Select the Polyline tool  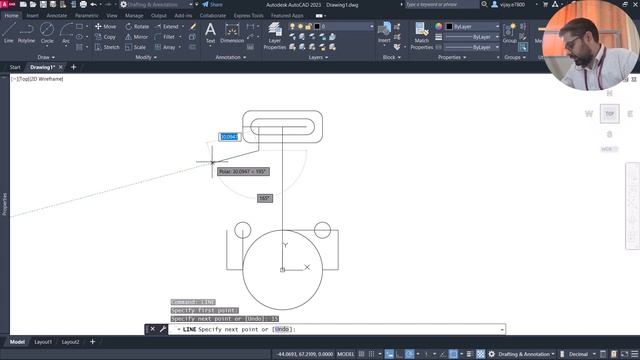pyautogui.click(x=26, y=33)
